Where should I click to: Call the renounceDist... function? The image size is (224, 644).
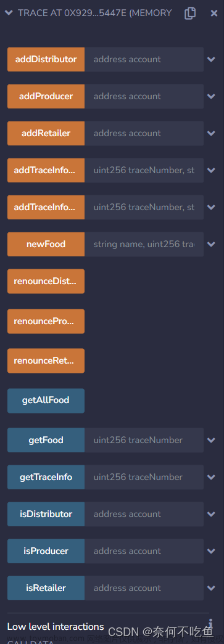coord(46,282)
